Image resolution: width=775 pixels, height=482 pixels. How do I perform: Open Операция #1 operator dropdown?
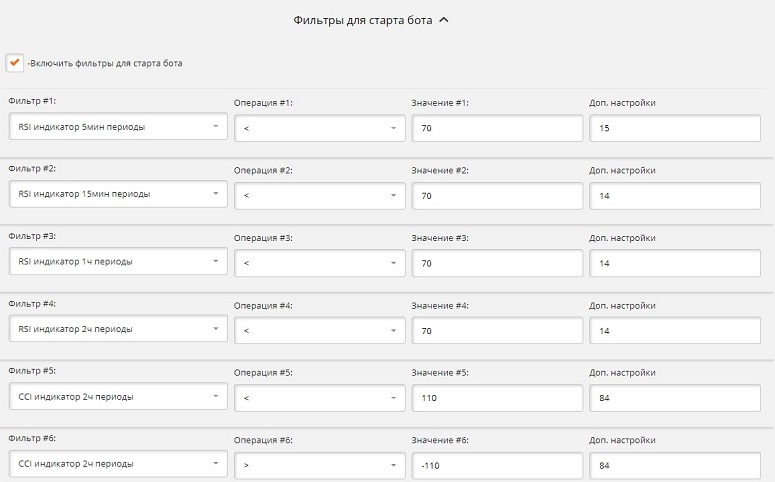pos(320,128)
